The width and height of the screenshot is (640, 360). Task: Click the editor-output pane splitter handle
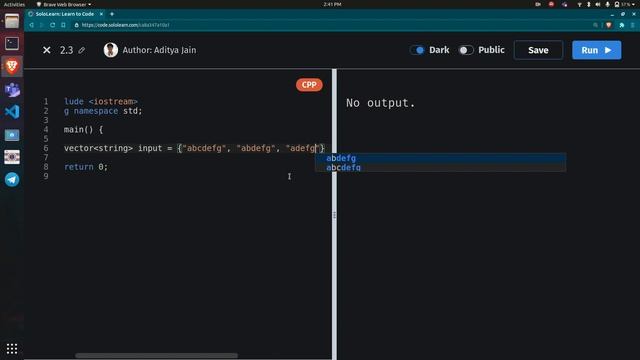tap(334, 215)
